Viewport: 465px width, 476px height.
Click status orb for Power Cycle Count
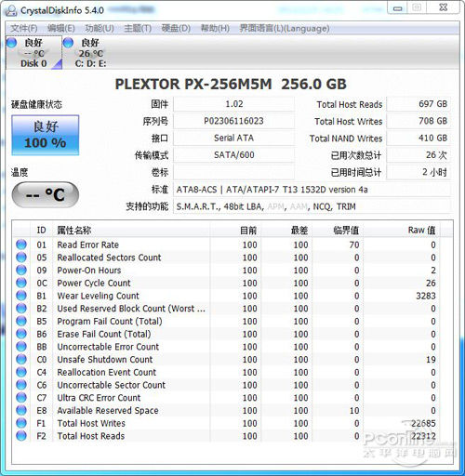click(x=21, y=283)
